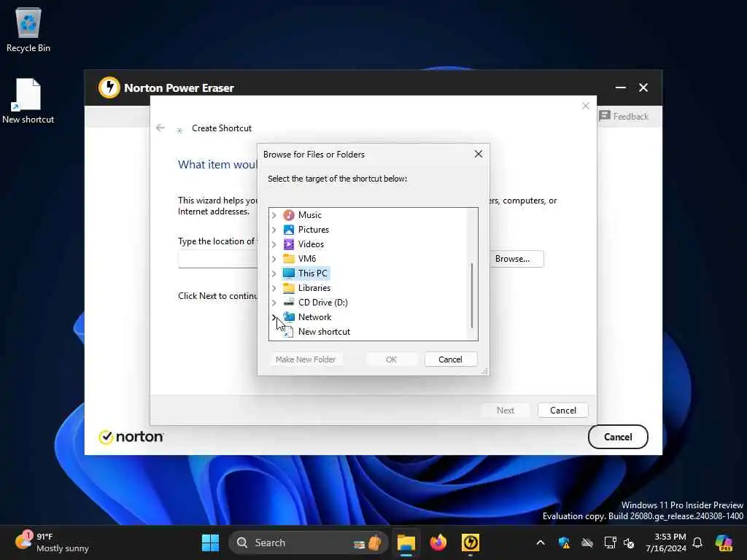Click the This PC monitor icon
Viewport: 747px width, 560px height.
coord(289,273)
